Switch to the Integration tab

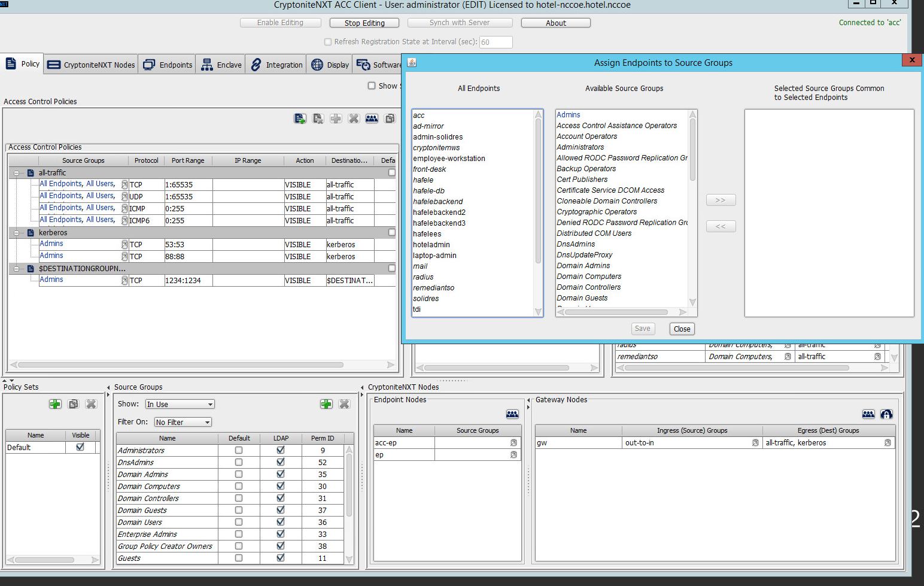click(x=276, y=65)
